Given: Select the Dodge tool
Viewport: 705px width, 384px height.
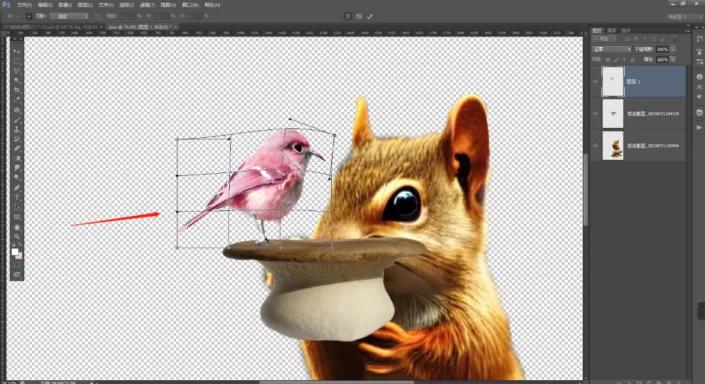Looking at the screenshot, I should pyautogui.click(x=17, y=178).
